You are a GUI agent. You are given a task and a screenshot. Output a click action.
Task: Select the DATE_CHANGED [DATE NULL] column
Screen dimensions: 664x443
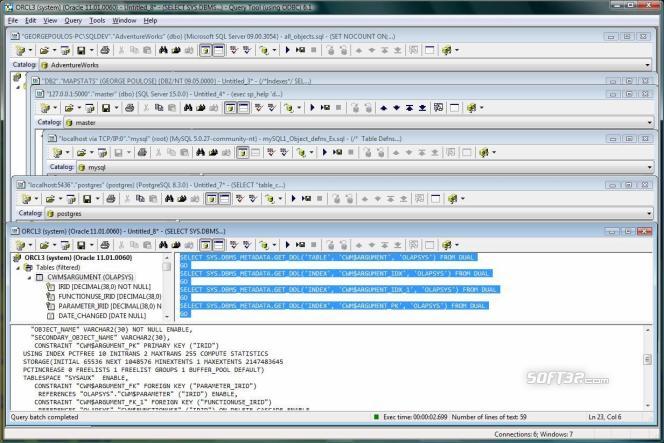coord(102,316)
